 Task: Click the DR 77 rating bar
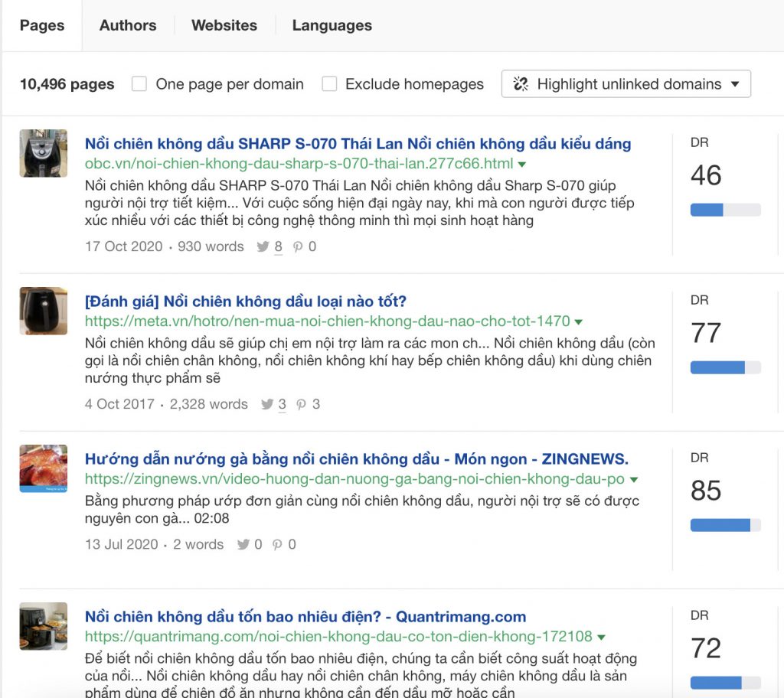pyautogui.click(x=726, y=367)
